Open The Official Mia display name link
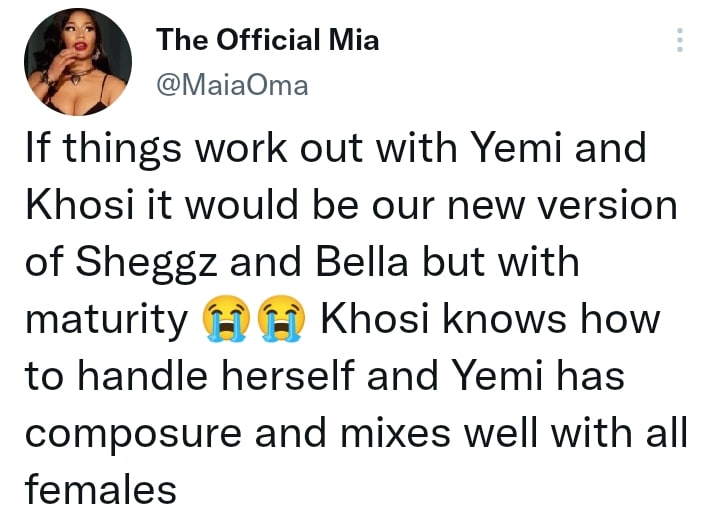Image resolution: width=720 pixels, height=527 pixels. point(267,41)
